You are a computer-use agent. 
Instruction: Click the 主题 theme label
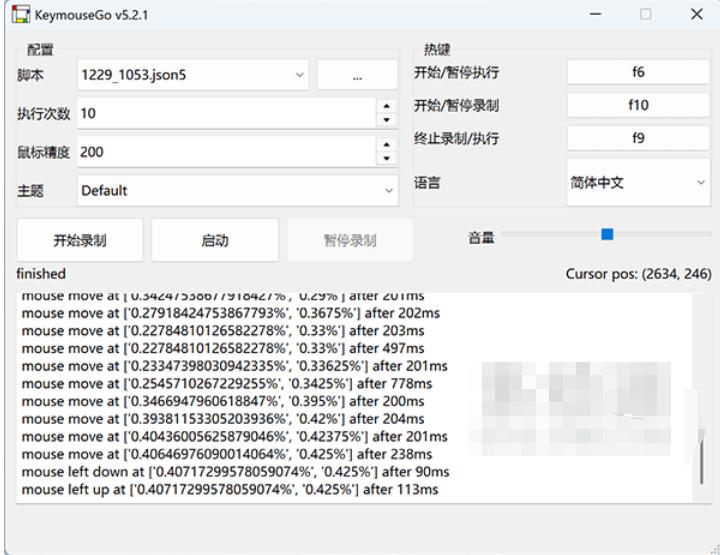pyautogui.click(x=30, y=191)
